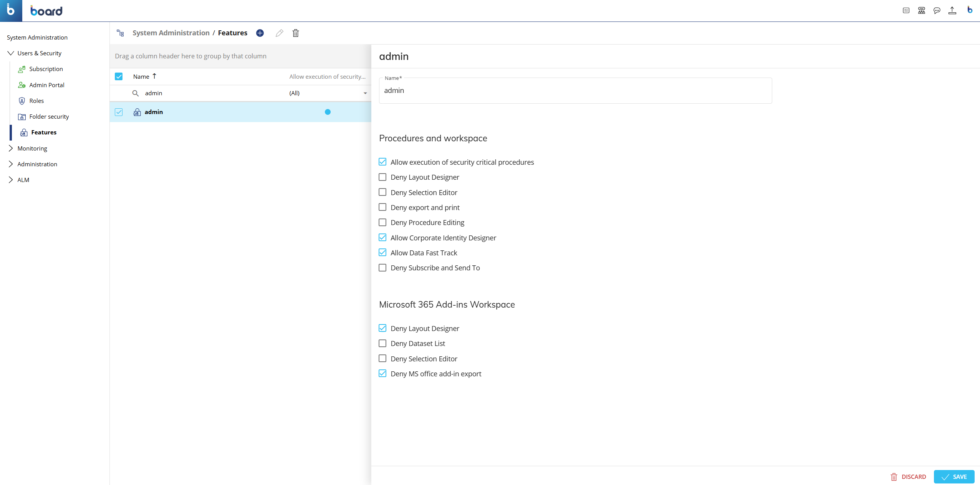
Task: Select the admin row name text
Action: pyautogui.click(x=154, y=112)
